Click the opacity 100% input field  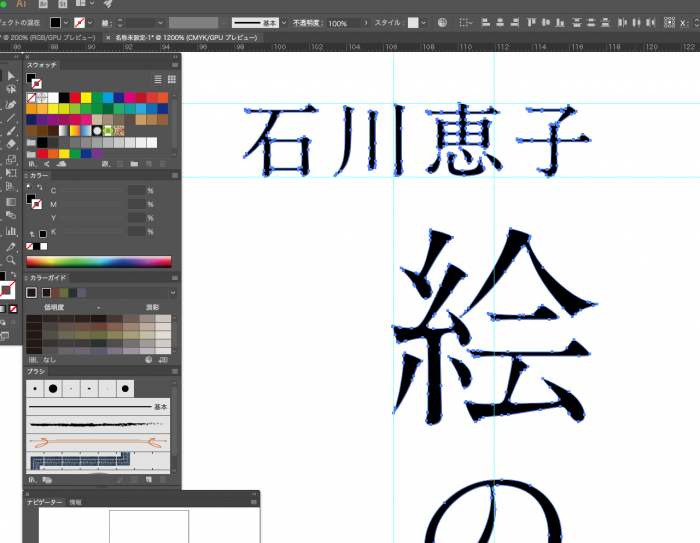tap(344, 23)
